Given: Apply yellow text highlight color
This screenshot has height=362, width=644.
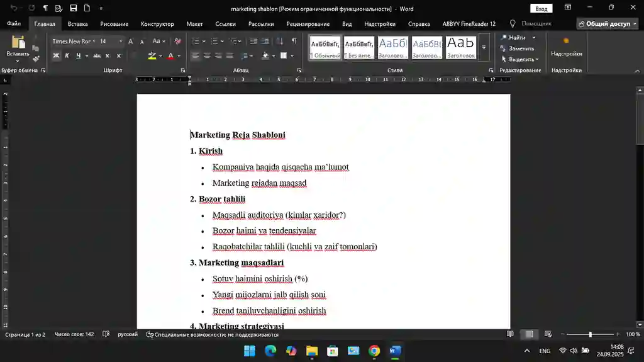Looking at the screenshot, I should point(152,55).
